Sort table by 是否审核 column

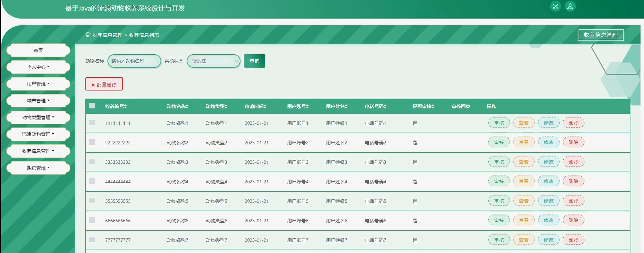pos(433,107)
